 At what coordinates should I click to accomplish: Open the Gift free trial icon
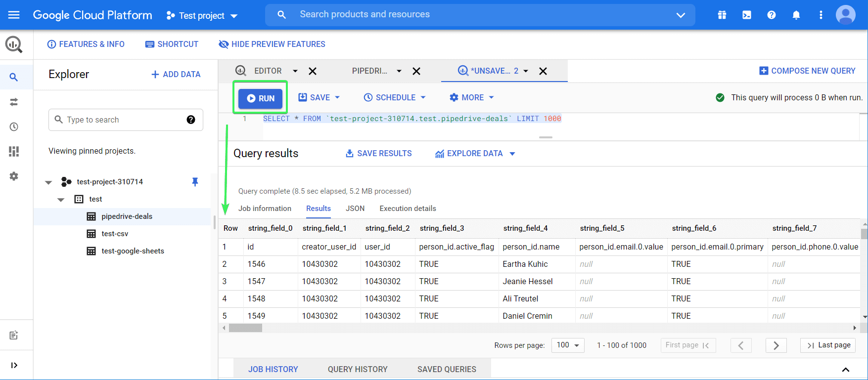(x=722, y=15)
